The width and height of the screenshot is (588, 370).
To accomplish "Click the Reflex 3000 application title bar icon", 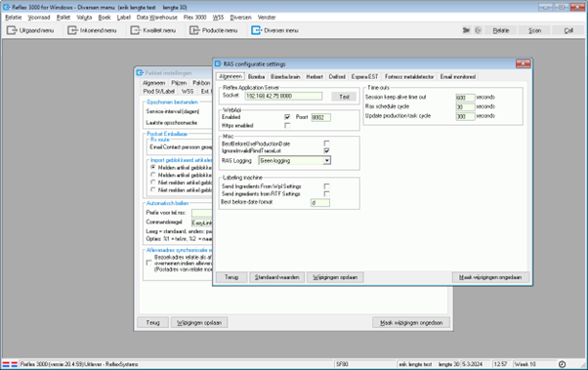I will (6, 7).
